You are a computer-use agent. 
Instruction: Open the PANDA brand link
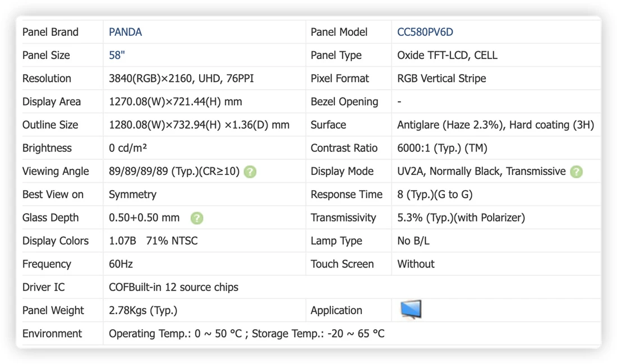(125, 33)
